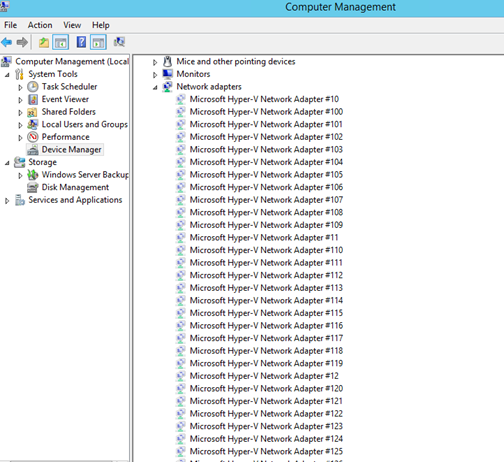Screen dimensions: 504x462
Task: Select Microsoft Hyper-V Network Adapter #120
Action: tap(266, 389)
